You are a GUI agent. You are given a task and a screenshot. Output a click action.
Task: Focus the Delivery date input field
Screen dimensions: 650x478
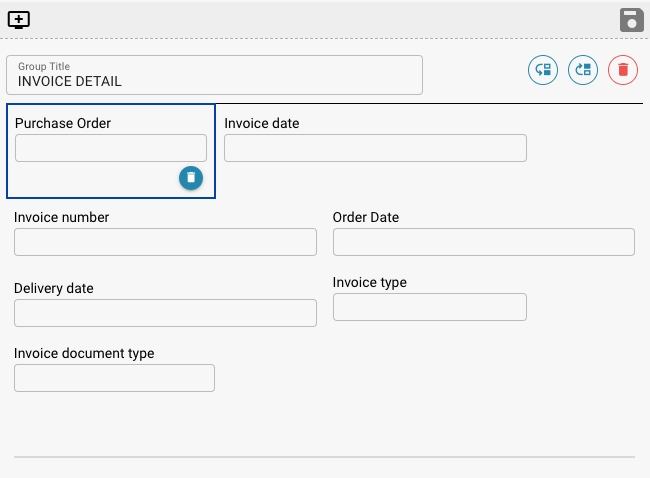coord(165,313)
